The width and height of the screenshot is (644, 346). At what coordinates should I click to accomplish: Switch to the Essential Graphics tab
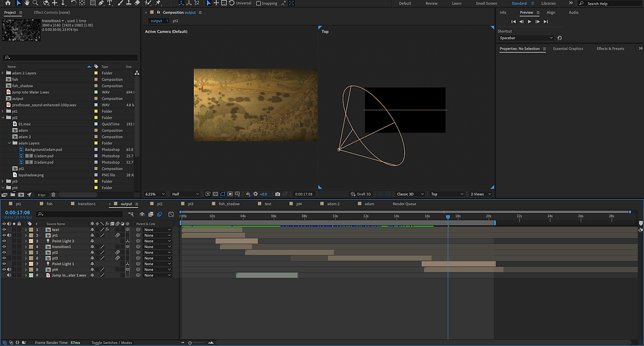(x=568, y=49)
